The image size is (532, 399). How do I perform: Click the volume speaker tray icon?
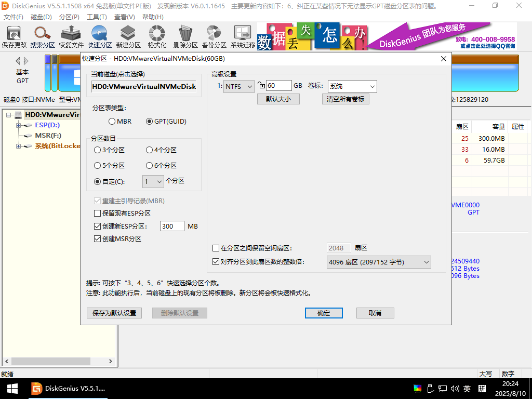455,389
